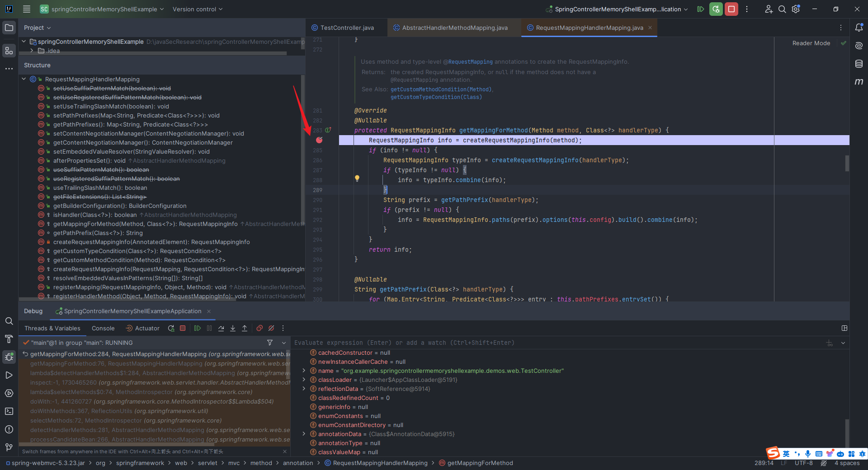Image resolution: width=868 pixels, height=470 pixels.
Task: Open the main hamburger menu
Action: [x=27, y=9]
